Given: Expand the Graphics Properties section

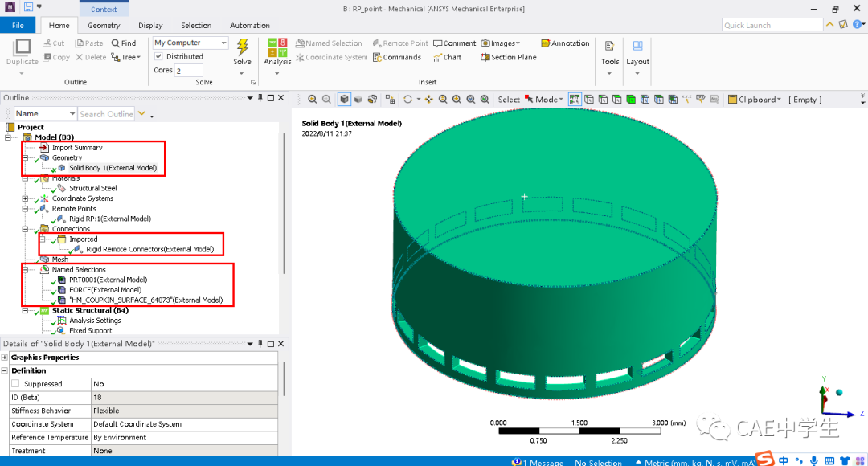Looking at the screenshot, I should point(5,358).
